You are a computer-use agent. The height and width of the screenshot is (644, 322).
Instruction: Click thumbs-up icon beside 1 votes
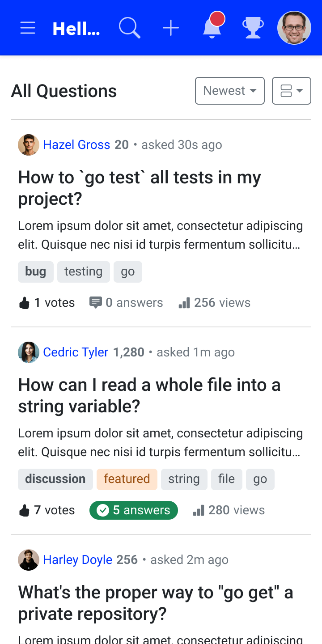click(x=24, y=303)
